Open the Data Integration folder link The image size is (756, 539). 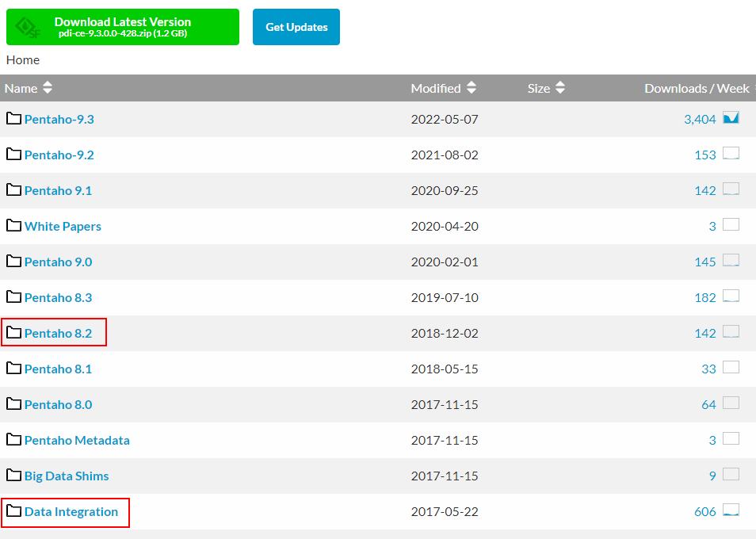(x=71, y=511)
